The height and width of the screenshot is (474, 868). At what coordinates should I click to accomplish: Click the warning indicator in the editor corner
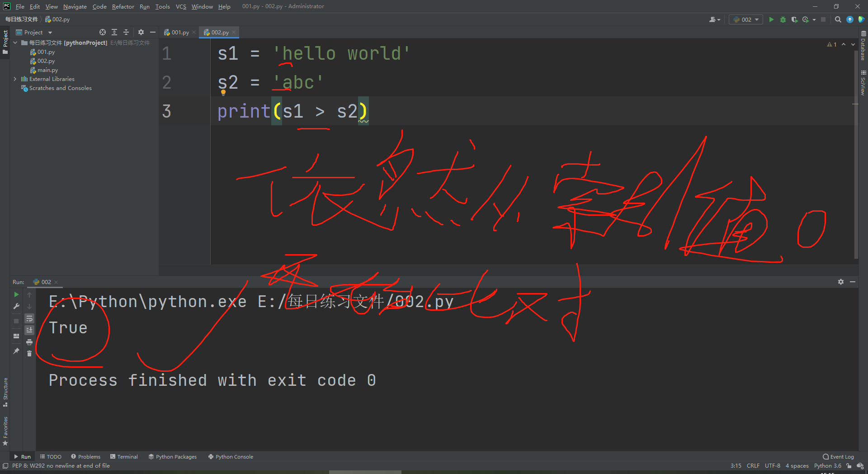point(832,44)
